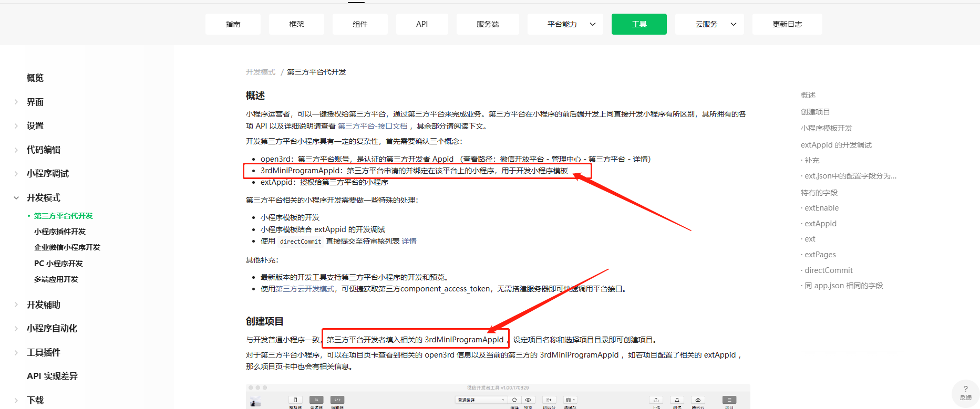This screenshot has width=980, height=409.
Task: Jump to extEnable in the outline
Action: click(x=821, y=208)
